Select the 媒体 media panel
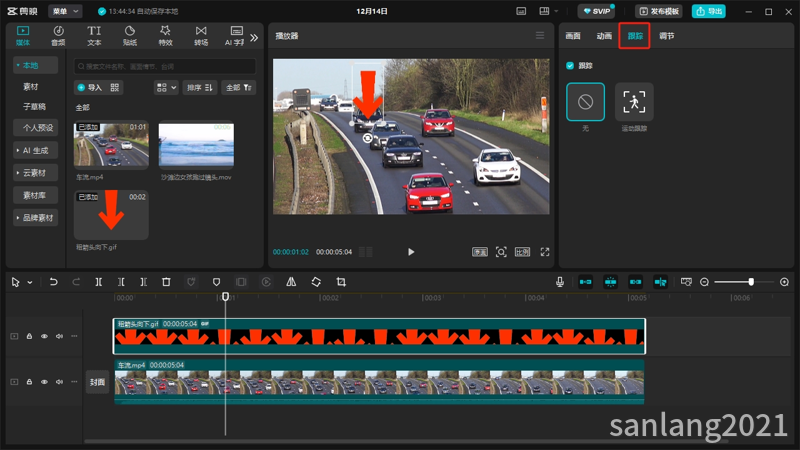800x450 pixels. (x=23, y=36)
